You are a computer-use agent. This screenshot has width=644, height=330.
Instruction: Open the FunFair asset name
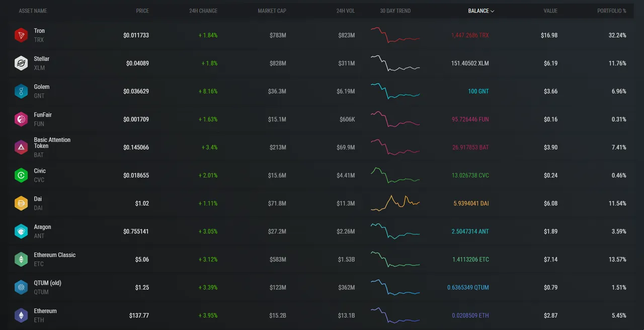(x=43, y=115)
